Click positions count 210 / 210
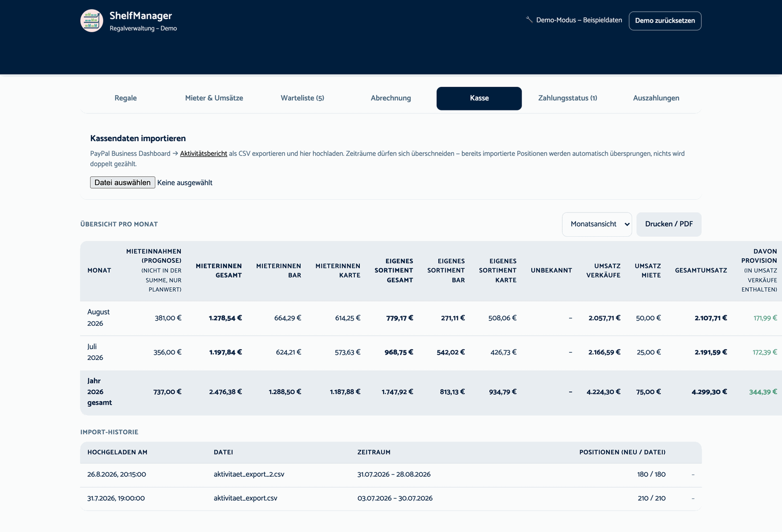This screenshot has width=782, height=532. (x=652, y=498)
